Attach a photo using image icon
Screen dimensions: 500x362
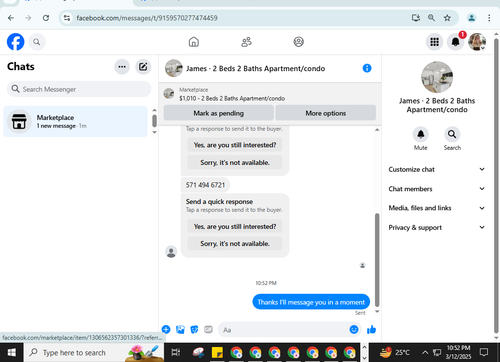pos(180,330)
